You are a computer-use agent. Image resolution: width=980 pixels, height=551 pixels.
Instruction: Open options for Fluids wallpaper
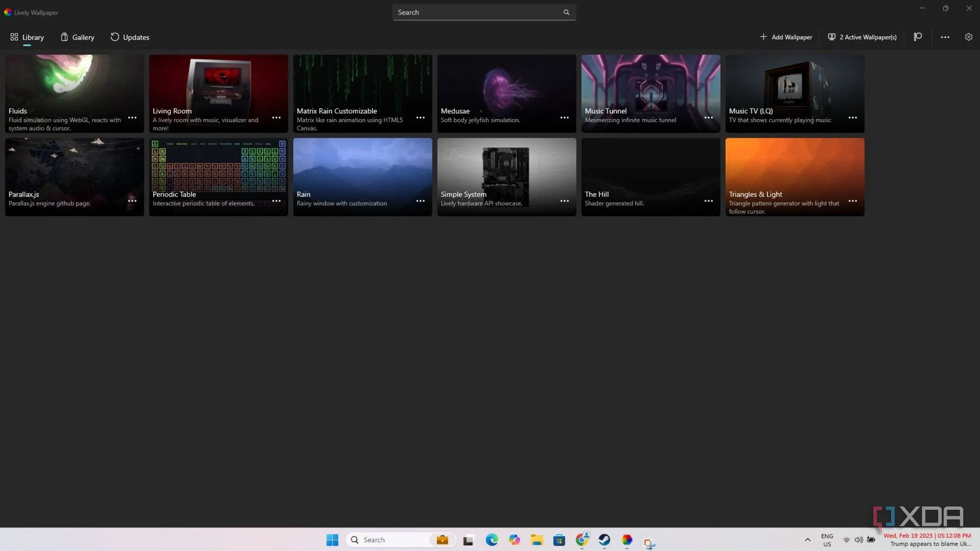tap(132, 118)
